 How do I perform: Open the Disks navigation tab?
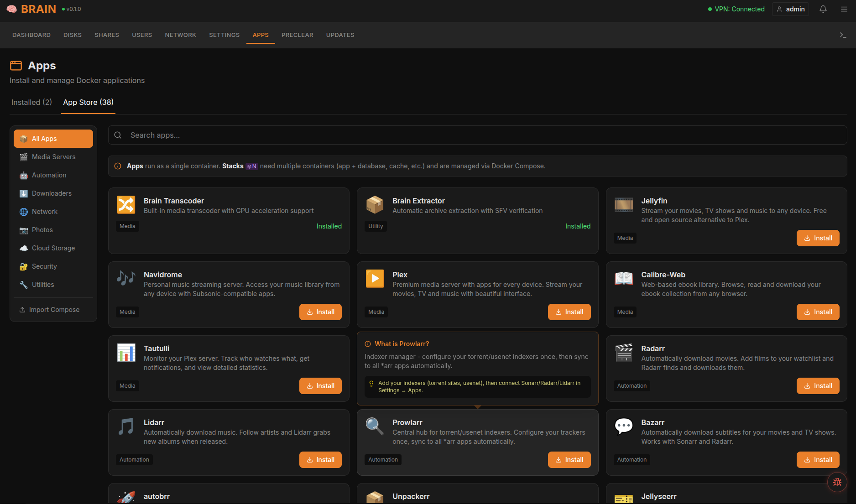pos(73,35)
